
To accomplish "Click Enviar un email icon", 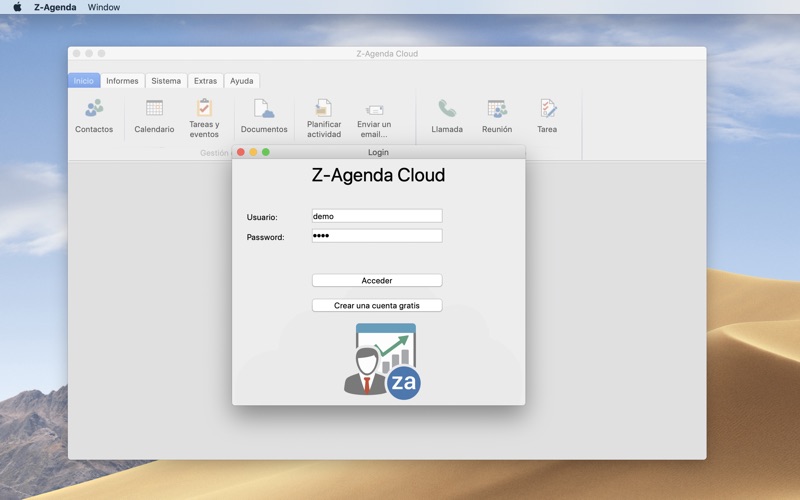I will [x=374, y=110].
